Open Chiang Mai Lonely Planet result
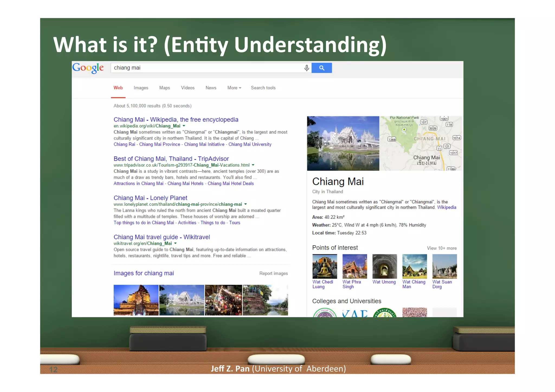This screenshot has height=392, width=555. pyautogui.click(x=150, y=198)
